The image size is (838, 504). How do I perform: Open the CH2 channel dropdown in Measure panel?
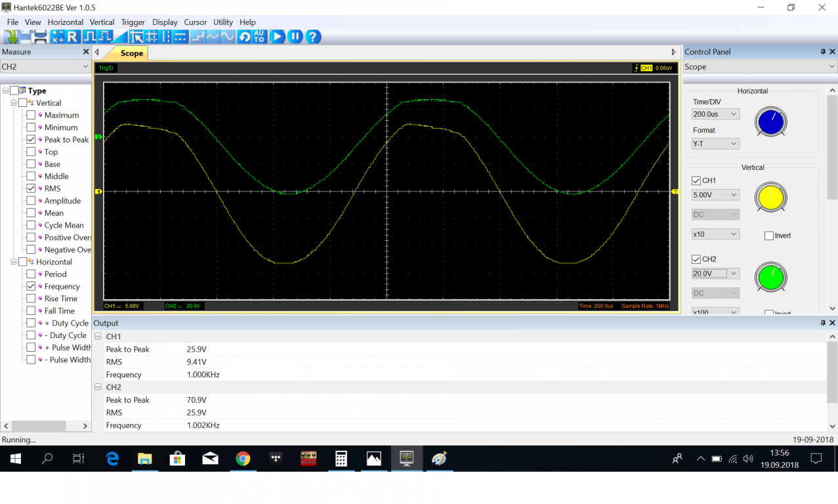tap(45, 67)
